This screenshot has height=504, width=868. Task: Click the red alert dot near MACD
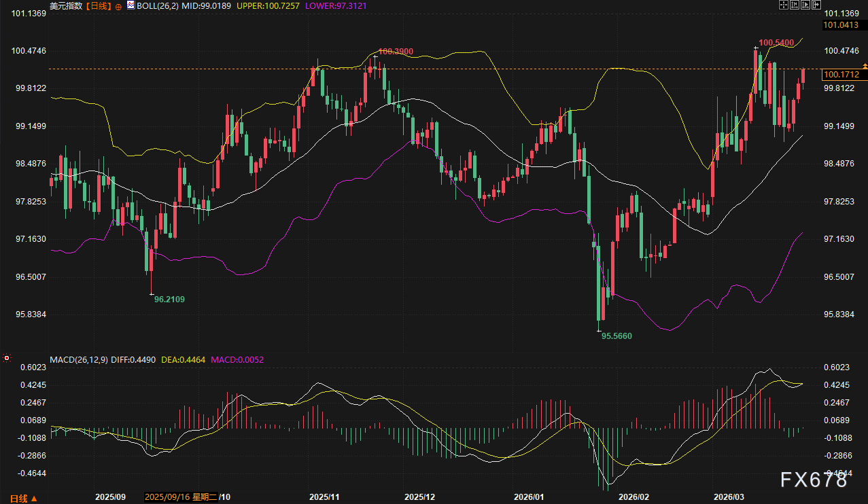(7, 357)
